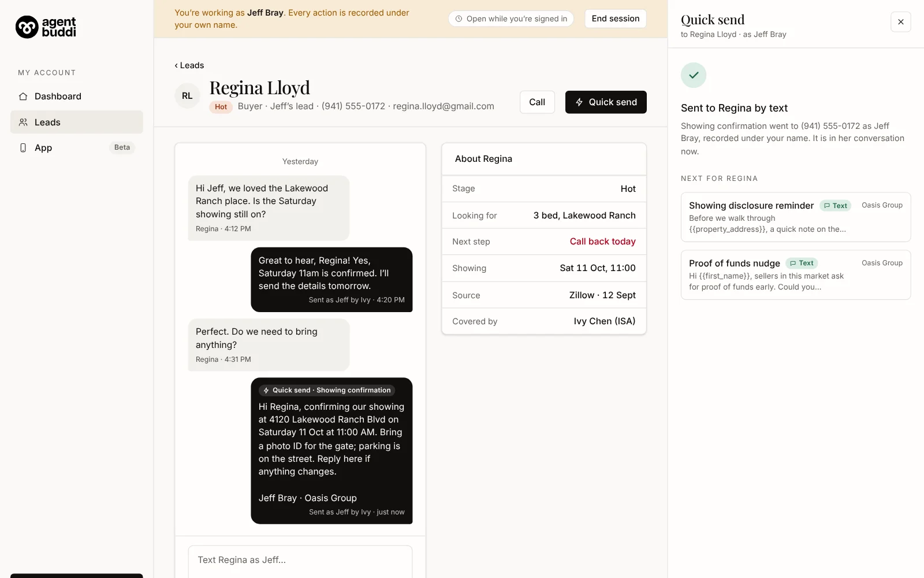Click Showing value Sat 11 Oct, 11:00
This screenshot has height=578, width=924.
[x=598, y=268]
